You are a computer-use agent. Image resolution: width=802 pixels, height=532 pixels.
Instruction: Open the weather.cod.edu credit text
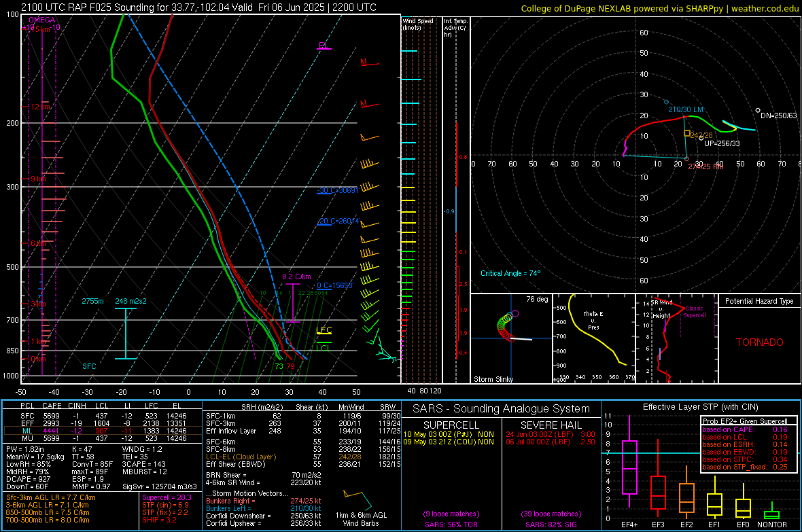click(660, 8)
